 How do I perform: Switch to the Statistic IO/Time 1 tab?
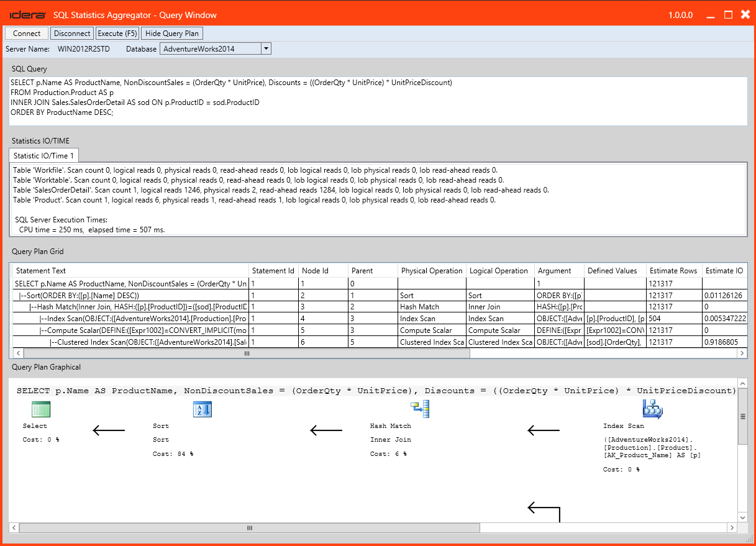coord(42,155)
